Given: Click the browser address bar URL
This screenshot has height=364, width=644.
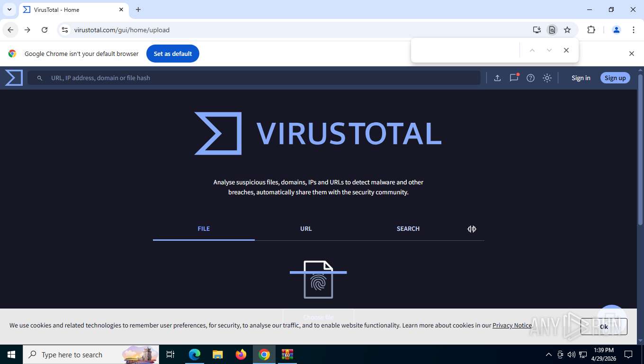Looking at the screenshot, I should tap(122, 30).
